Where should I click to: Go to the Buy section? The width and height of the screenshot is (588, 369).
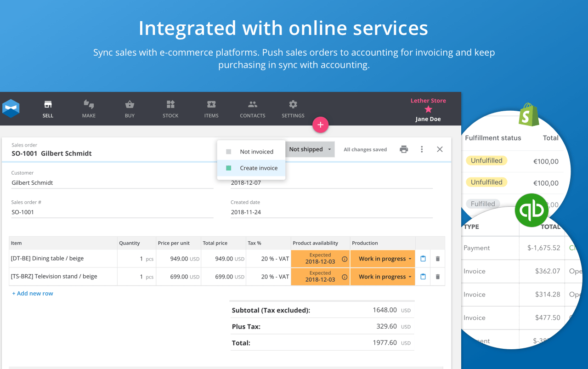click(x=130, y=109)
